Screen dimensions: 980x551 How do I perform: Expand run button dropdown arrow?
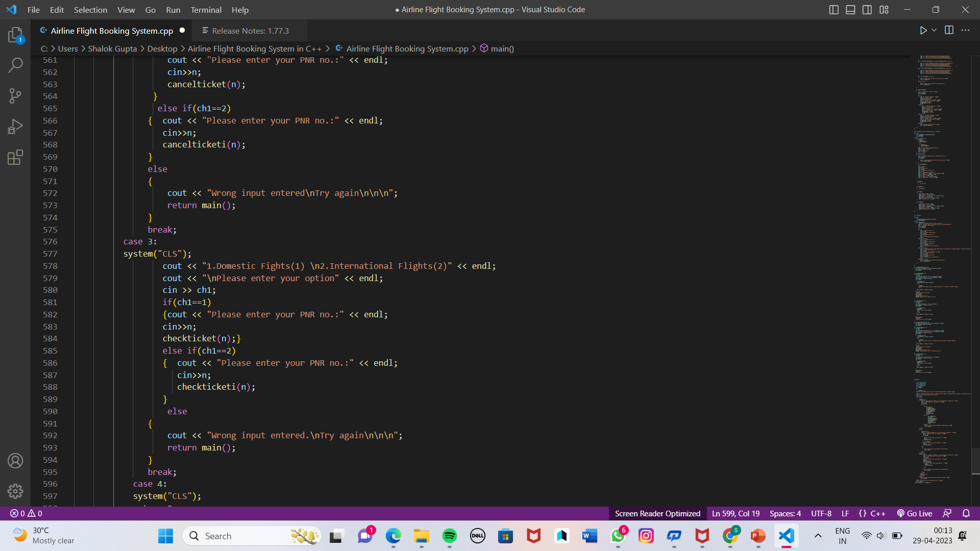(x=934, y=31)
